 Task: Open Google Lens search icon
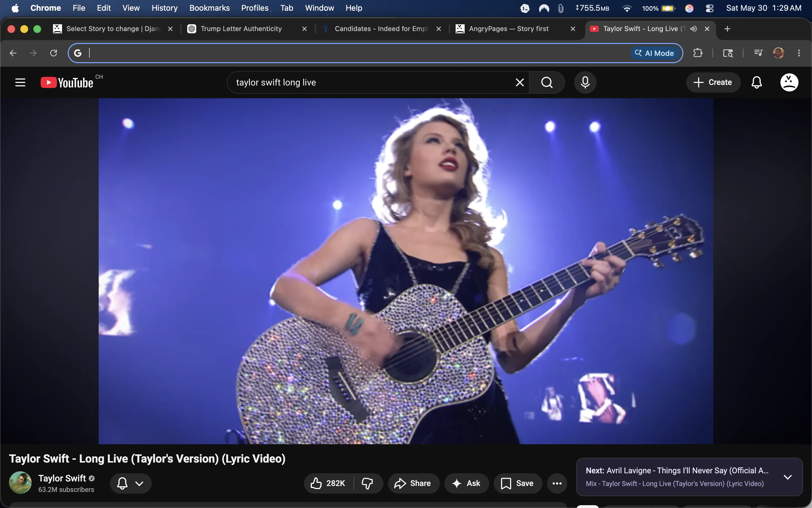tap(728, 53)
